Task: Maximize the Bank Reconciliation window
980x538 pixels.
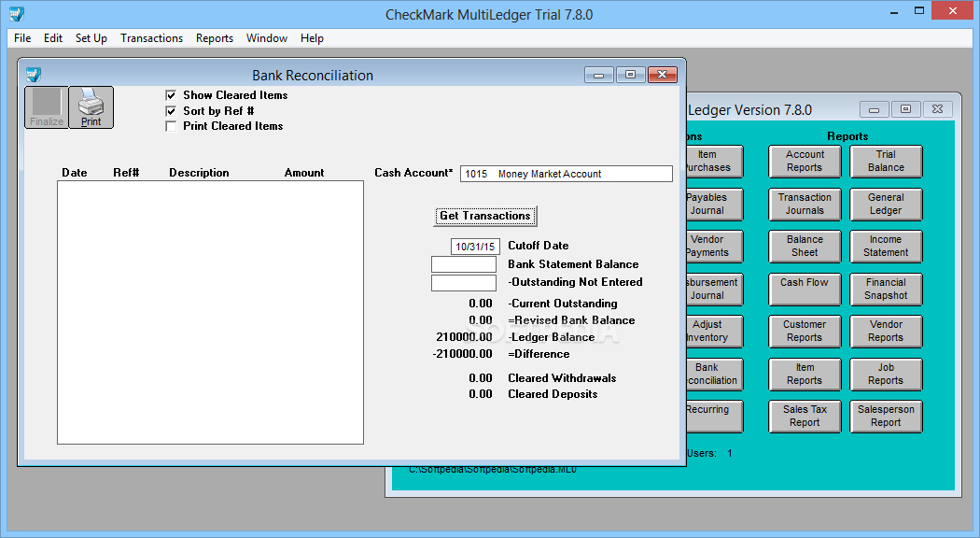Action: point(631,75)
